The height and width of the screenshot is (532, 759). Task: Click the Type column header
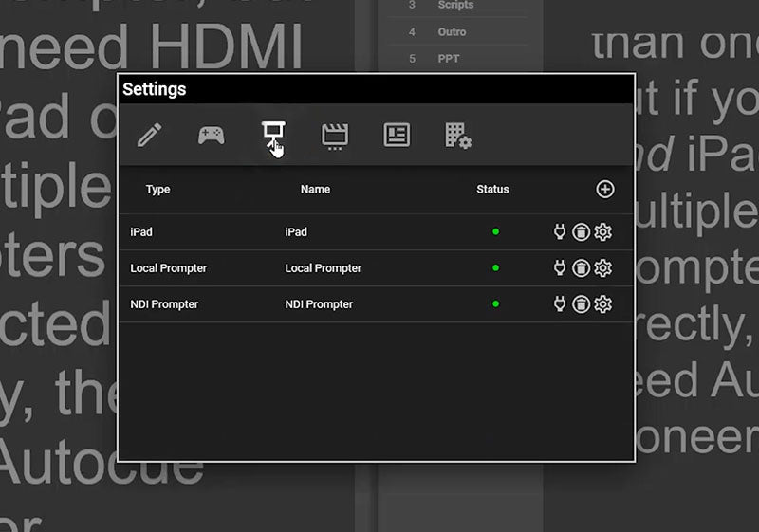pyautogui.click(x=157, y=190)
